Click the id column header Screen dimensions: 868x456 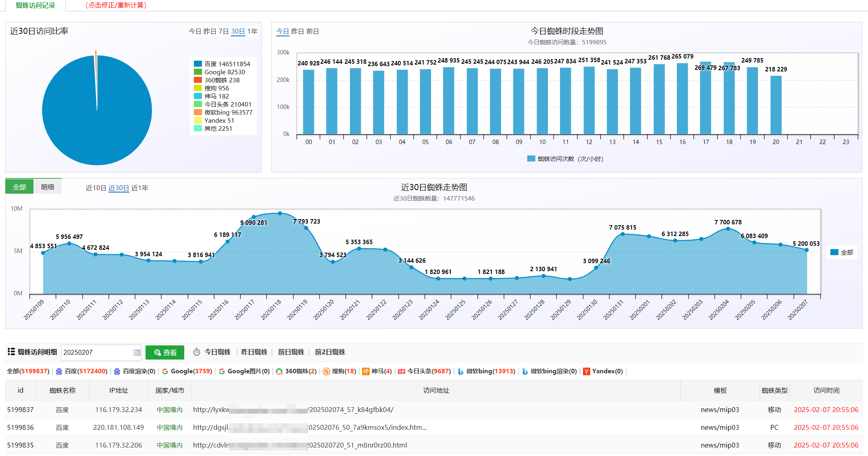click(x=21, y=390)
